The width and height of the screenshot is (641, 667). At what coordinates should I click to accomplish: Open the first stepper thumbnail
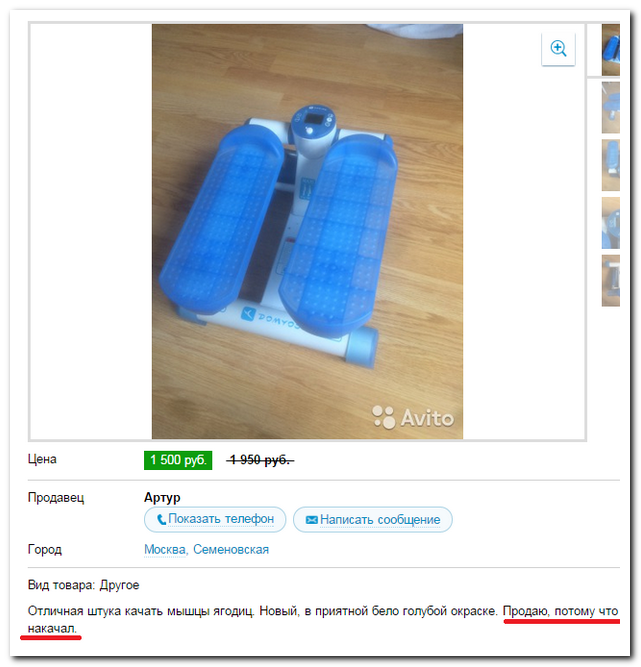610,50
